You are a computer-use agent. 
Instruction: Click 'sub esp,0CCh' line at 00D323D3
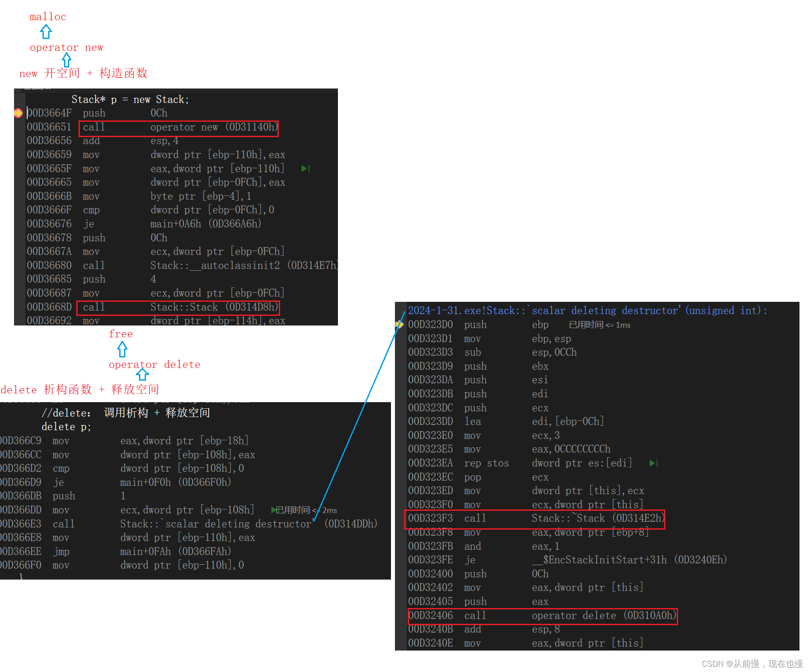(x=492, y=353)
